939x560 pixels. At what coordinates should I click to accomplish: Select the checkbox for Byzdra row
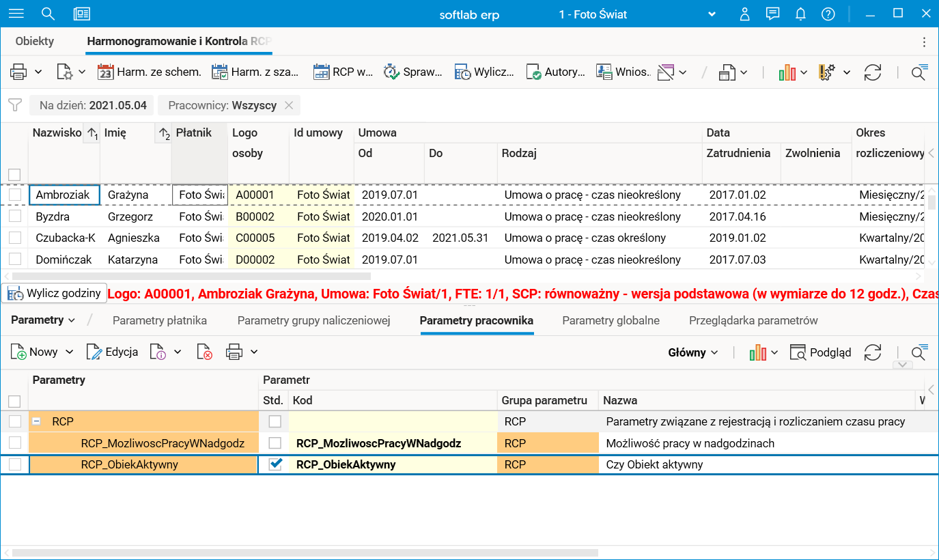tap(15, 216)
